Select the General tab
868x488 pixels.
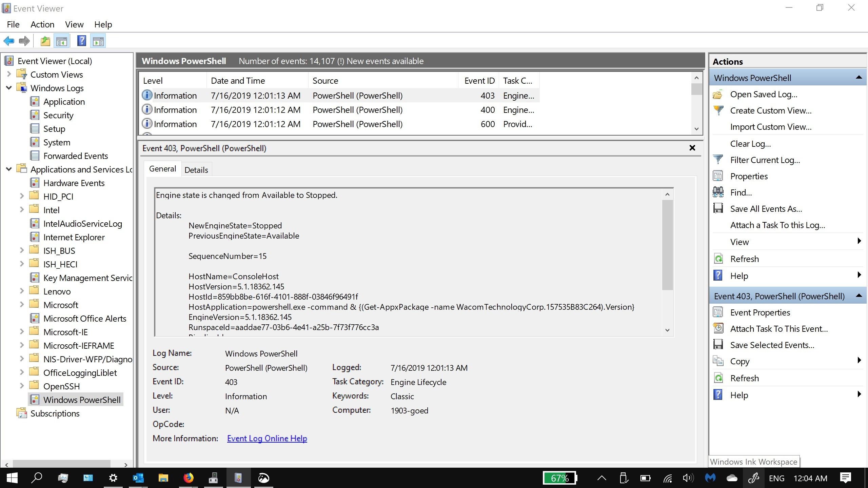coord(162,169)
